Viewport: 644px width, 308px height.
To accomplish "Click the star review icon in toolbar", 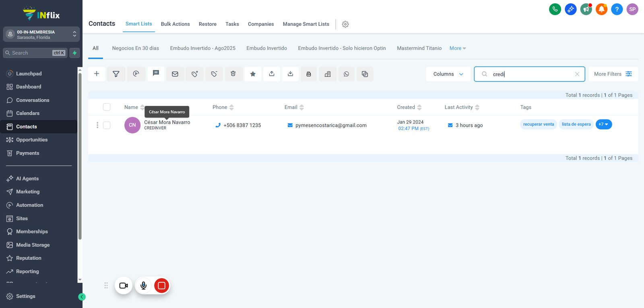I will pos(253,74).
